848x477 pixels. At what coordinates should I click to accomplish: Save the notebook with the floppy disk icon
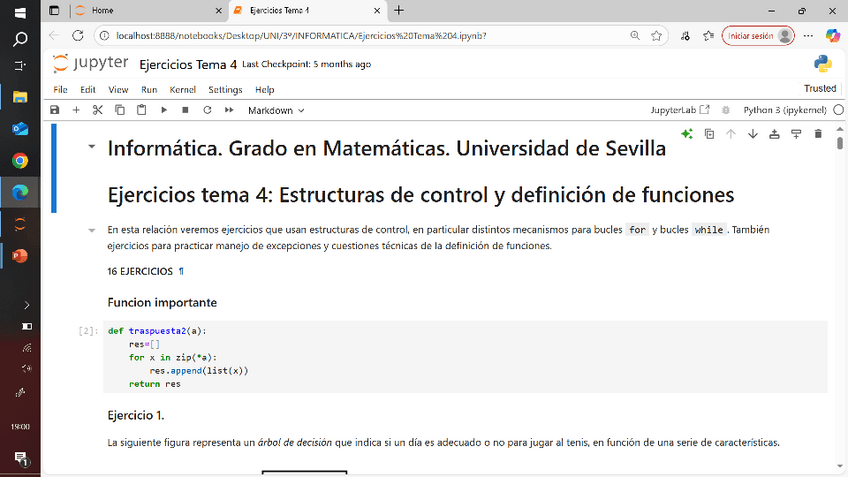55,110
